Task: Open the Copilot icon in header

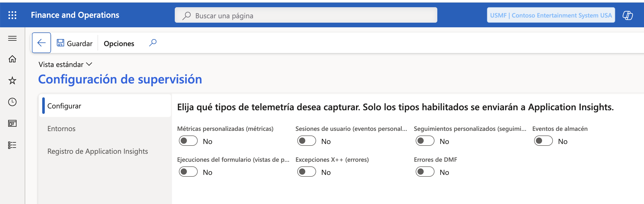Action: click(628, 15)
